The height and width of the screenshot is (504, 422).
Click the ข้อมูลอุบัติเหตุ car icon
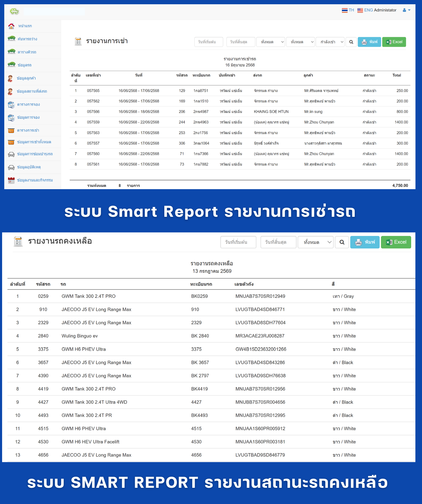(x=11, y=167)
